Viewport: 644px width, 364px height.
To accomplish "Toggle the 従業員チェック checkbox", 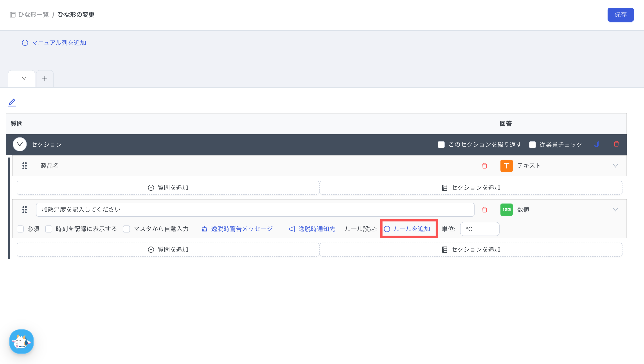I will coord(532,145).
